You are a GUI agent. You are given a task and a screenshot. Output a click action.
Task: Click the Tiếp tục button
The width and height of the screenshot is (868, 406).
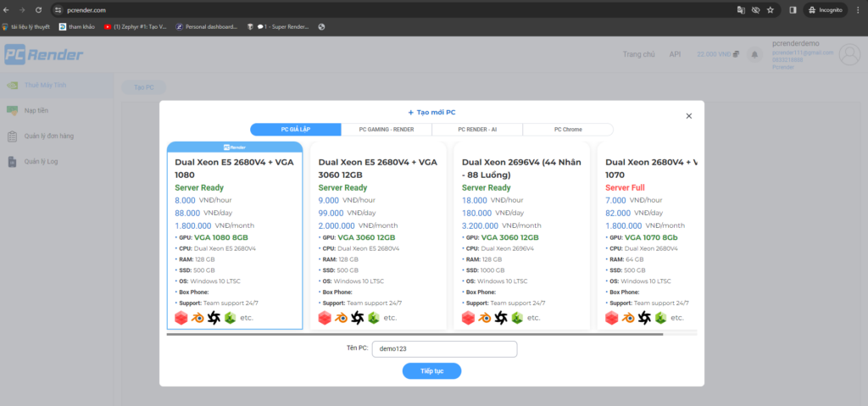click(431, 370)
